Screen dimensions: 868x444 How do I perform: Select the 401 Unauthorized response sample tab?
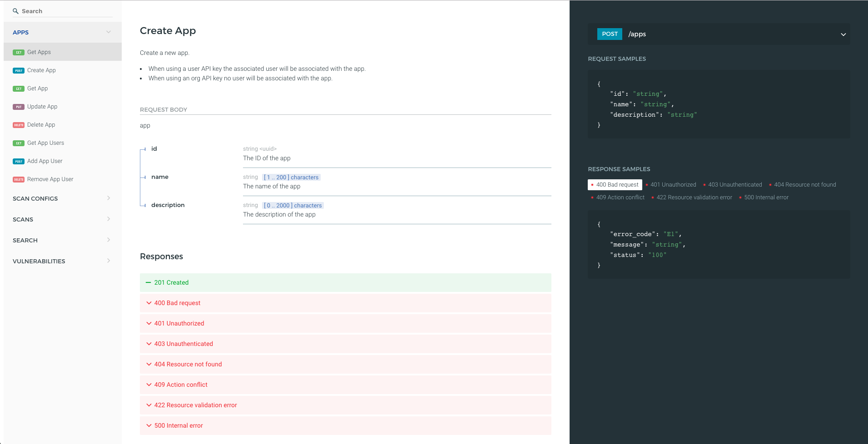coord(673,185)
